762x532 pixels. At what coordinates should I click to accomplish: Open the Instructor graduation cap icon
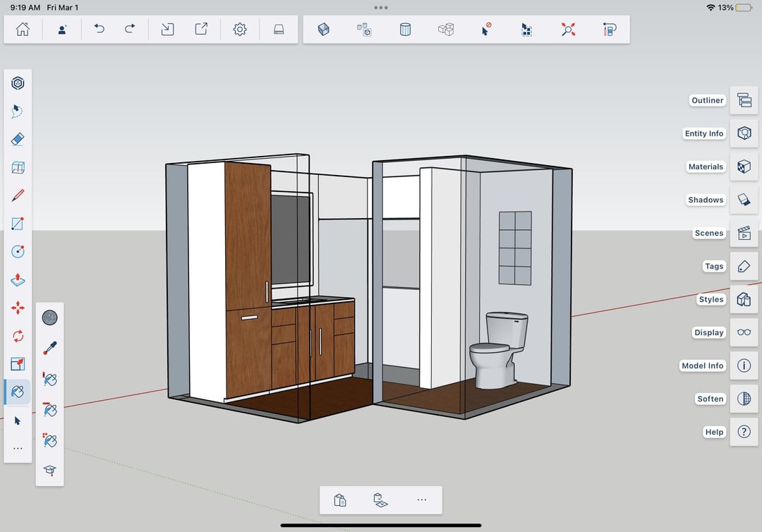[x=49, y=471]
